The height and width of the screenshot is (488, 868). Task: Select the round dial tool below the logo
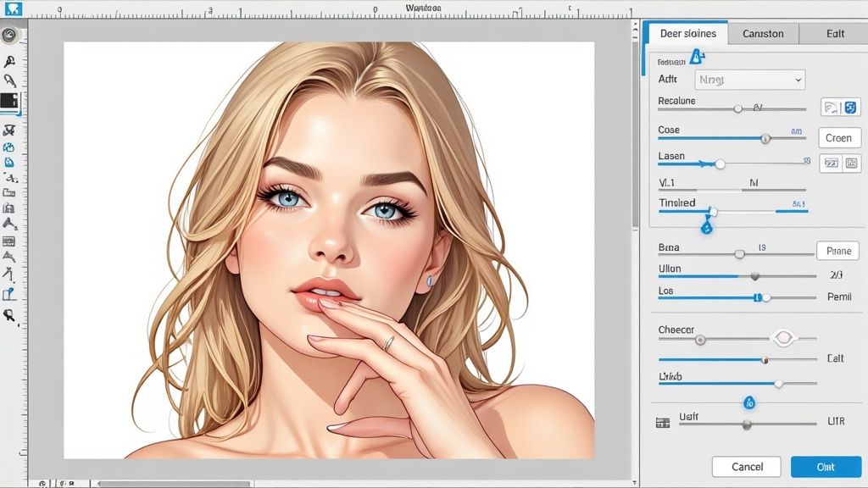click(x=8, y=36)
